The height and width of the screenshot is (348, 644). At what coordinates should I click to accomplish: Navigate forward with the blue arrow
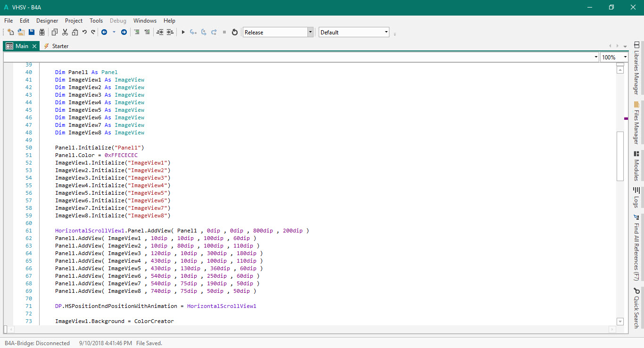coord(124,32)
